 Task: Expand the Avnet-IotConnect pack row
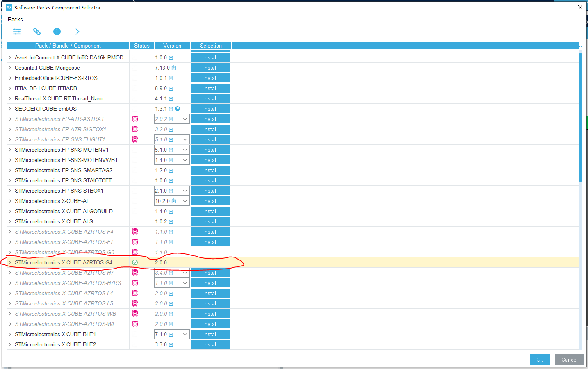coord(10,57)
